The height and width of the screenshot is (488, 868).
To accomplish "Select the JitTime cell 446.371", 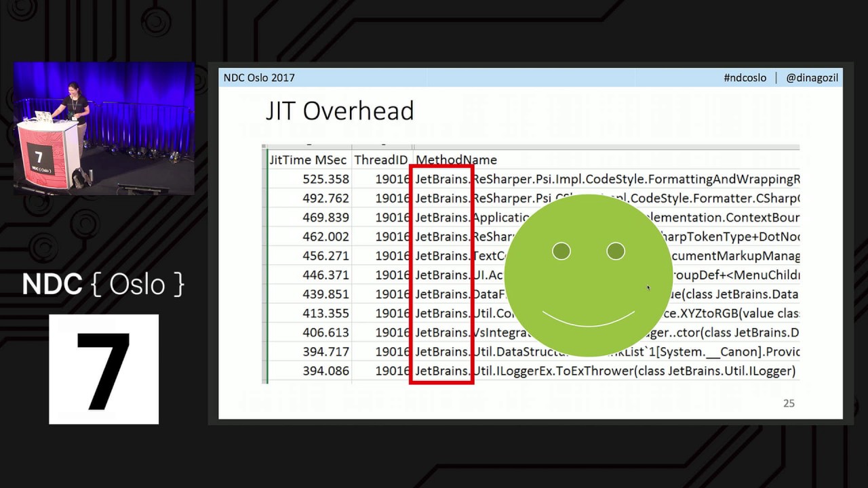I will tap(327, 275).
